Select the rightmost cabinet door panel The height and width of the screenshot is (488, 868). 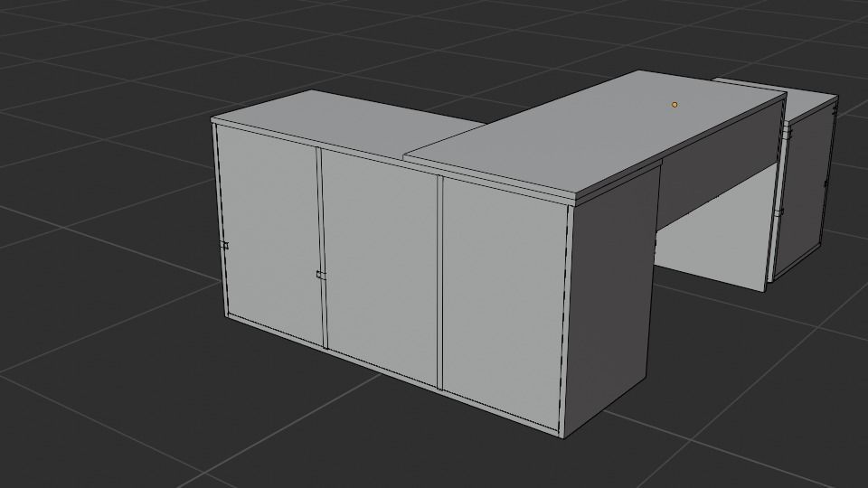503,302
